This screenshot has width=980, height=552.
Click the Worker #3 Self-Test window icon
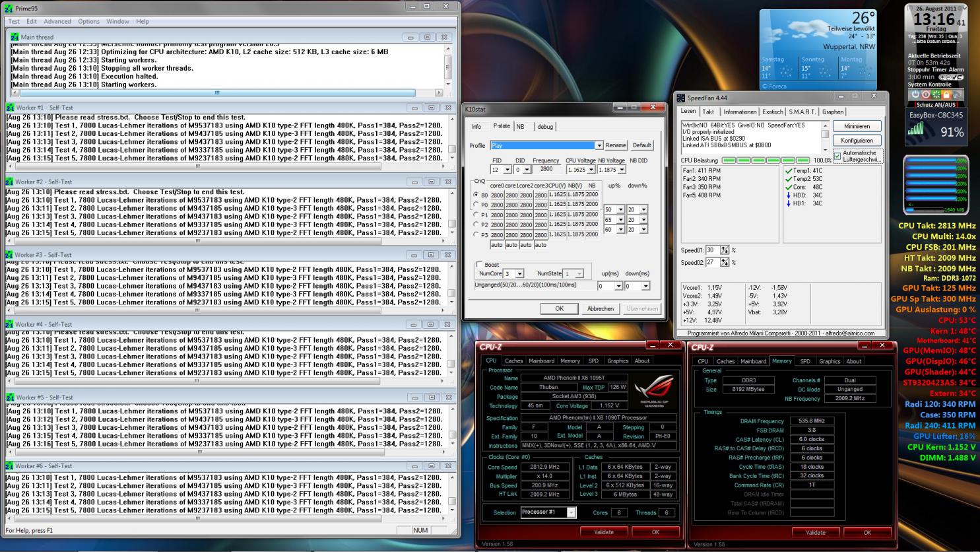(9, 255)
